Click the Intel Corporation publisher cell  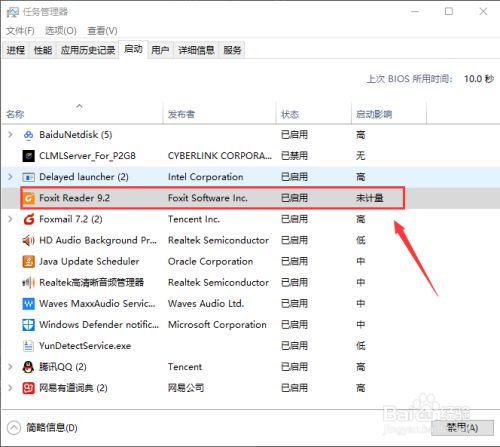[x=205, y=177]
